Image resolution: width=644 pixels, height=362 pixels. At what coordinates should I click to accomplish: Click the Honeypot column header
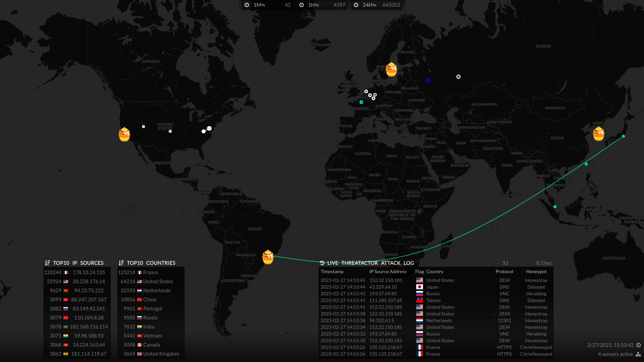[536, 272]
